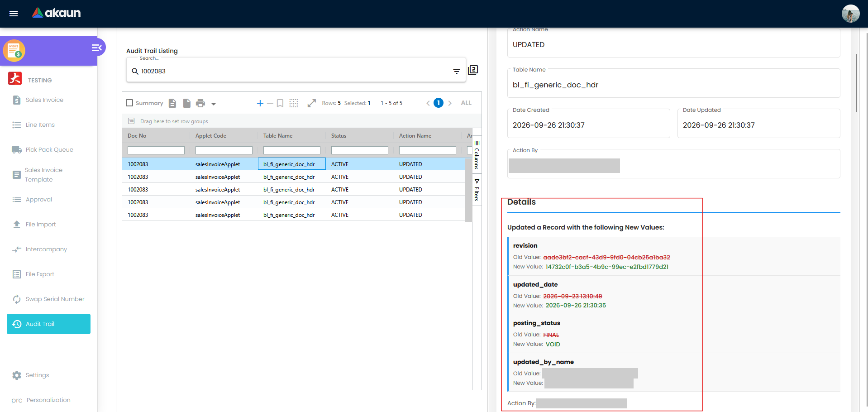This screenshot has width=868, height=412.
Task: Click the bookmark icon in toolbar
Action: (280, 103)
